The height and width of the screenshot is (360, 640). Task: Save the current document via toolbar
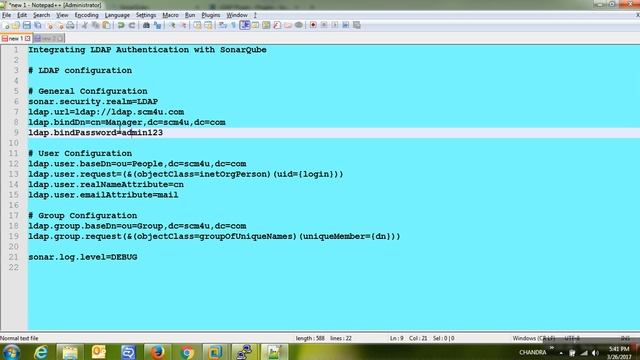(x=27, y=25)
